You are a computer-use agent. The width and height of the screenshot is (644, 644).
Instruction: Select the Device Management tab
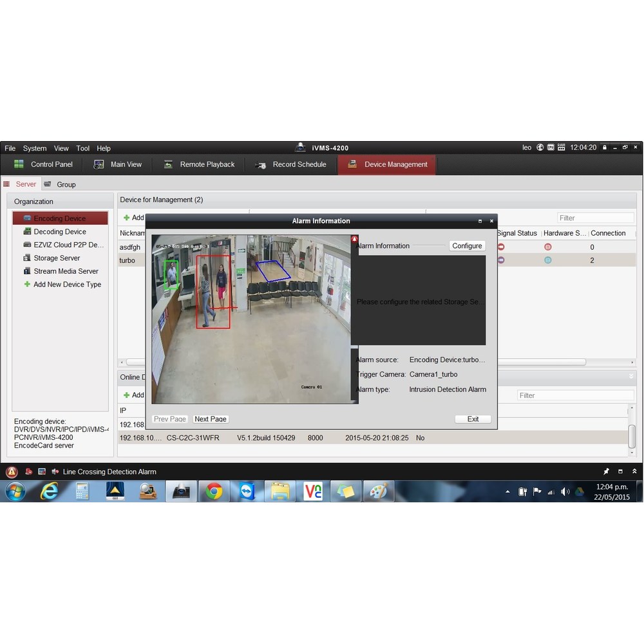click(387, 164)
